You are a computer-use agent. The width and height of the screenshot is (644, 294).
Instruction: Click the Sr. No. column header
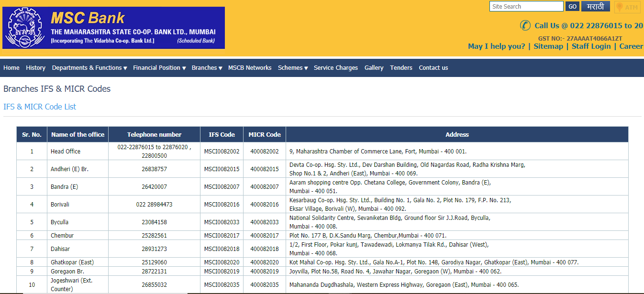point(32,134)
